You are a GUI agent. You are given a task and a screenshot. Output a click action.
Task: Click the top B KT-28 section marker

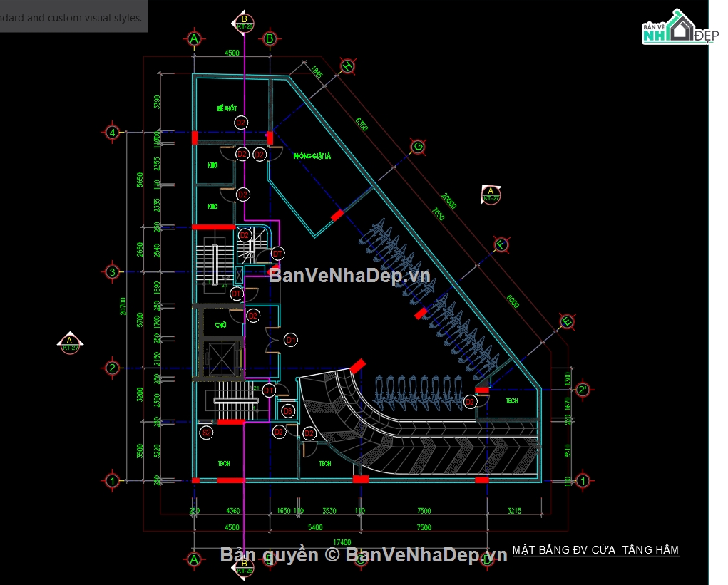click(244, 23)
